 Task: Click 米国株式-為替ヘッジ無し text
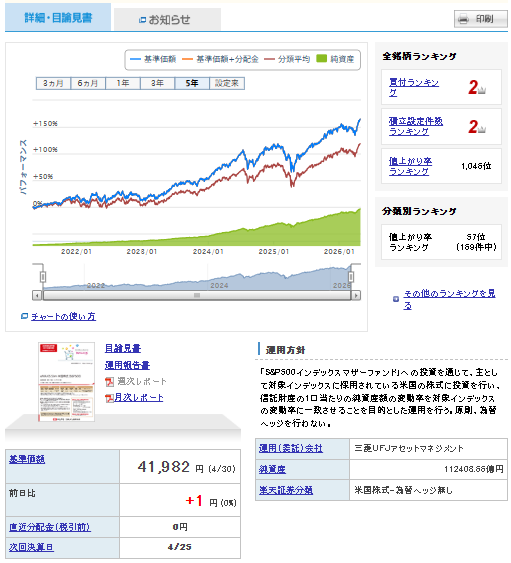point(403,490)
